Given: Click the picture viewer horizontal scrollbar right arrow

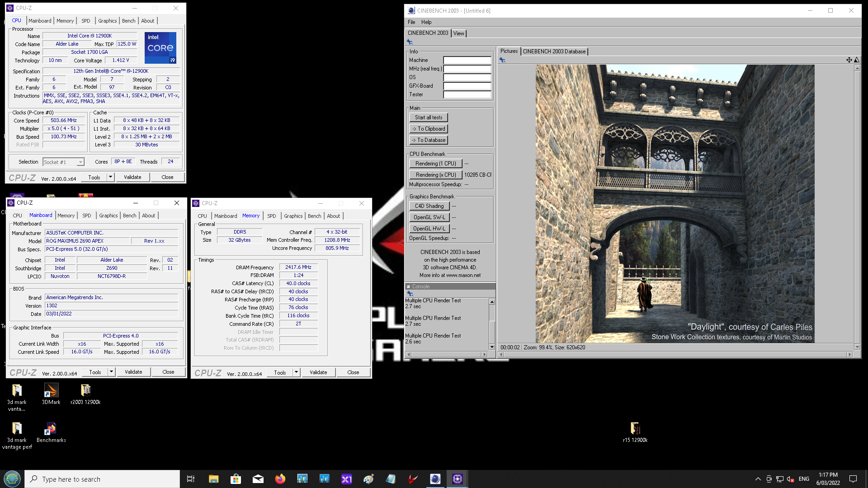Looking at the screenshot, I should (x=849, y=355).
